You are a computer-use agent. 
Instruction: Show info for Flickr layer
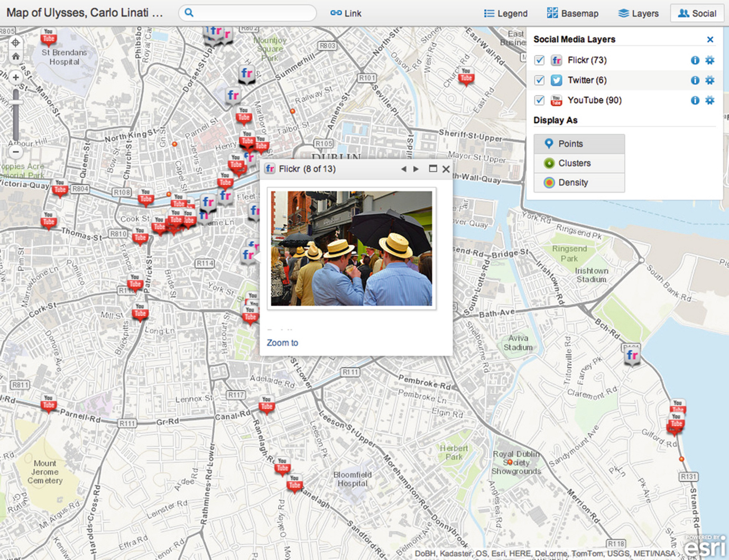coord(695,60)
